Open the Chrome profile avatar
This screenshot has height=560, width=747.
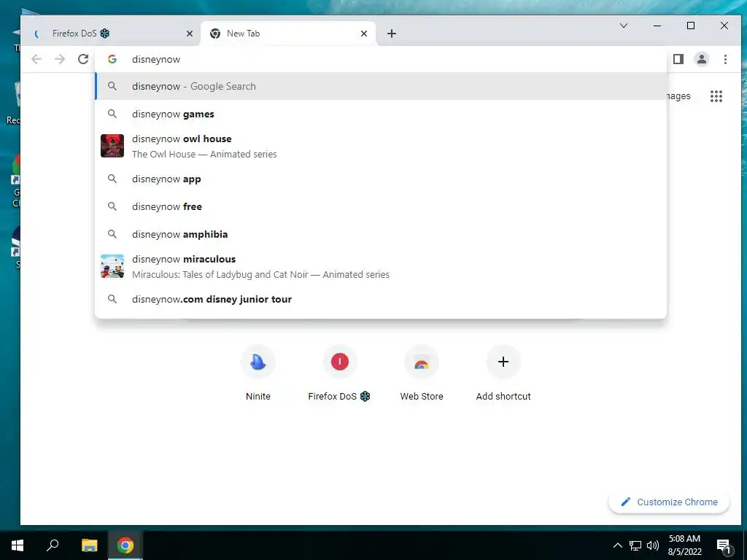click(x=702, y=59)
